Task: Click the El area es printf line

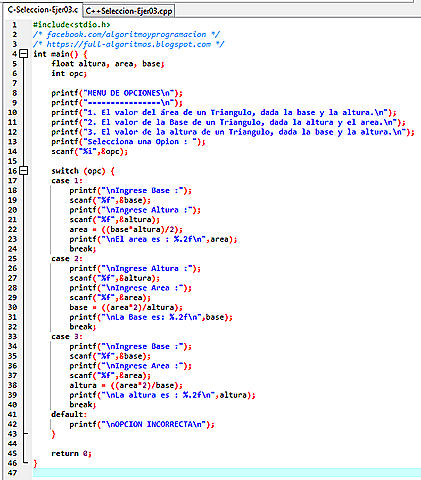Action: [x=153, y=239]
